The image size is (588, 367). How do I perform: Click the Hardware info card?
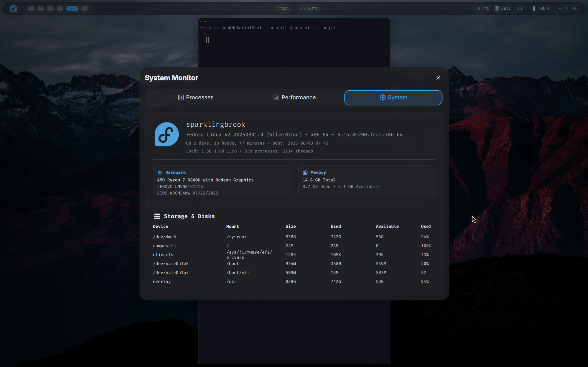coord(221,181)
